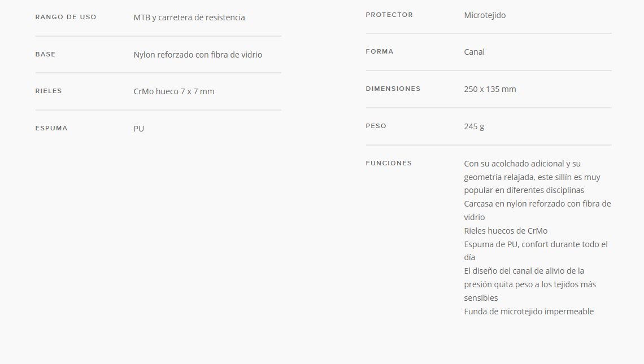Select the 245 g weight value
Screen dimensions: 644x364
pyautogui.click(x=474, y=126)
